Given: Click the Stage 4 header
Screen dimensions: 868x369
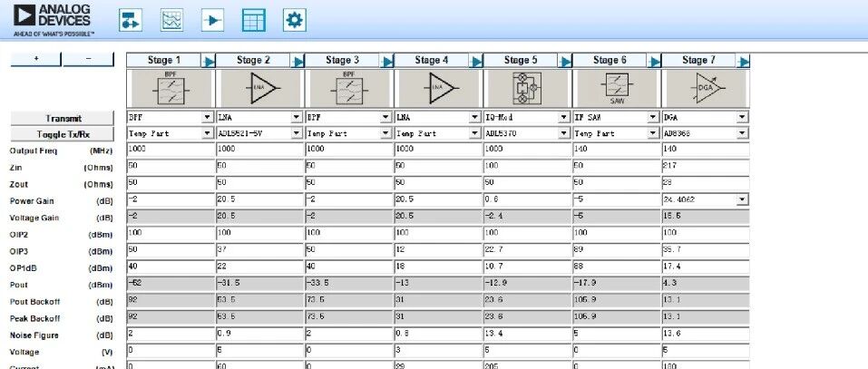Looking at the screenshot, I should tap(432, 61).
